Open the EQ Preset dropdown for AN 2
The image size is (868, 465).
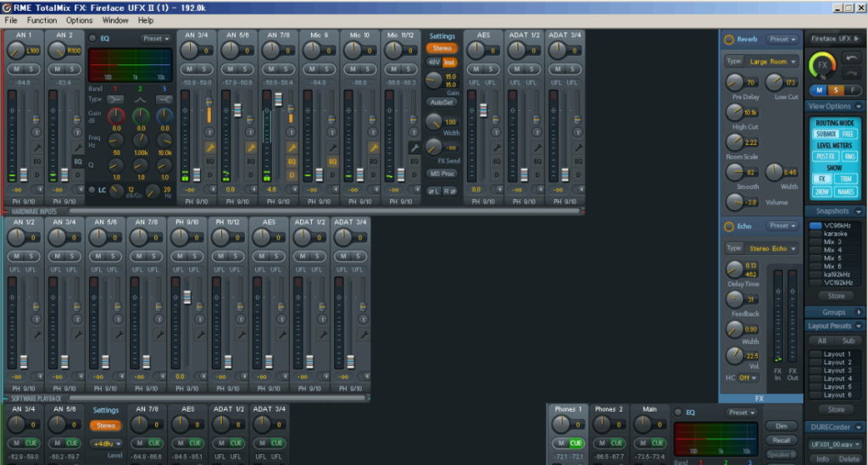[x=156, y=39]
